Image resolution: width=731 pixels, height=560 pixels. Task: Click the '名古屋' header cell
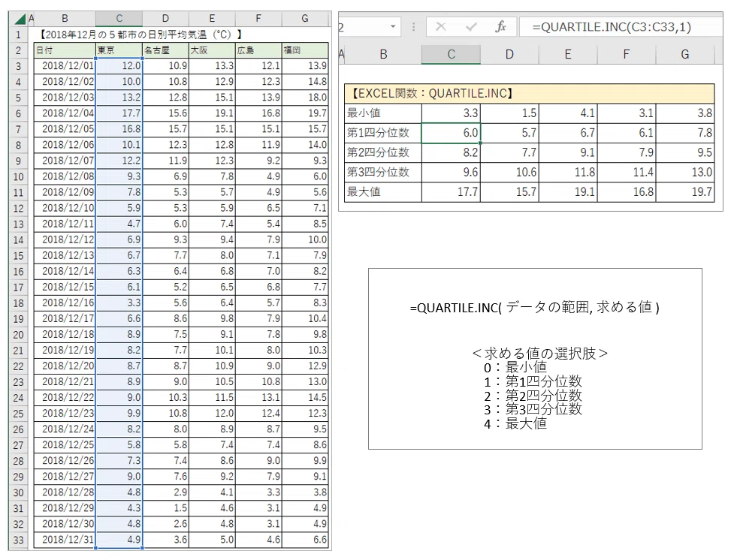tap(165, 50)
